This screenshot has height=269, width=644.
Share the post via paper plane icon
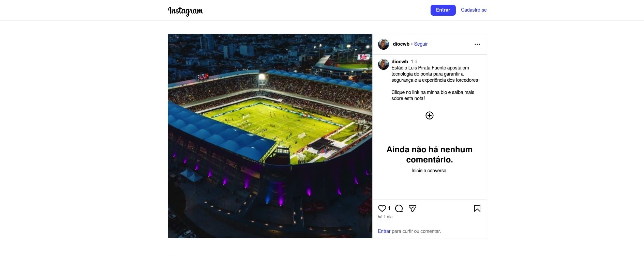pyautogui.click(x=413, y=208)
